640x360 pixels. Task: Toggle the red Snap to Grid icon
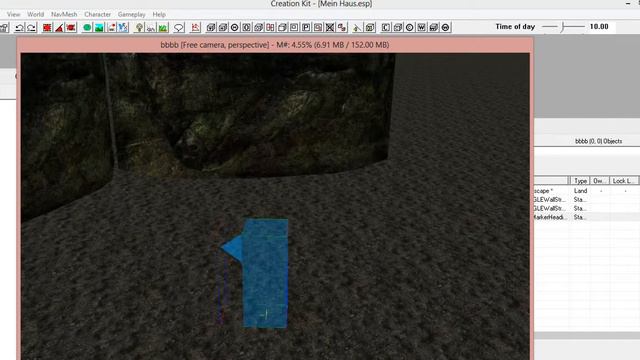47,28
